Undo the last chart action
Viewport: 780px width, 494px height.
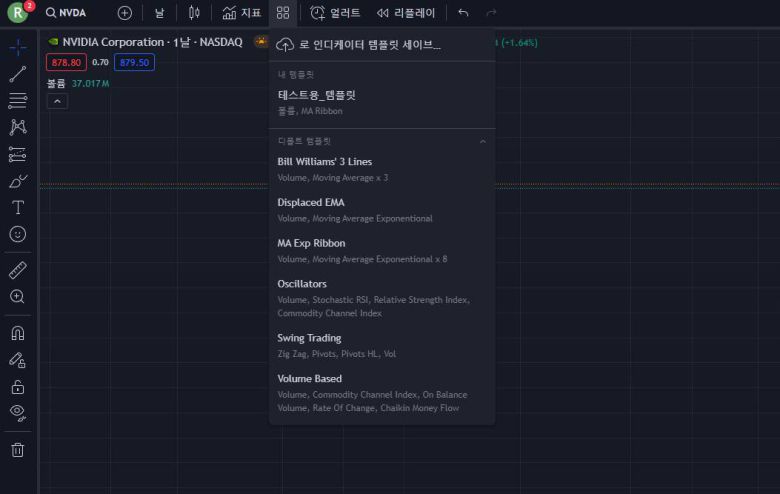pos(463,13)
